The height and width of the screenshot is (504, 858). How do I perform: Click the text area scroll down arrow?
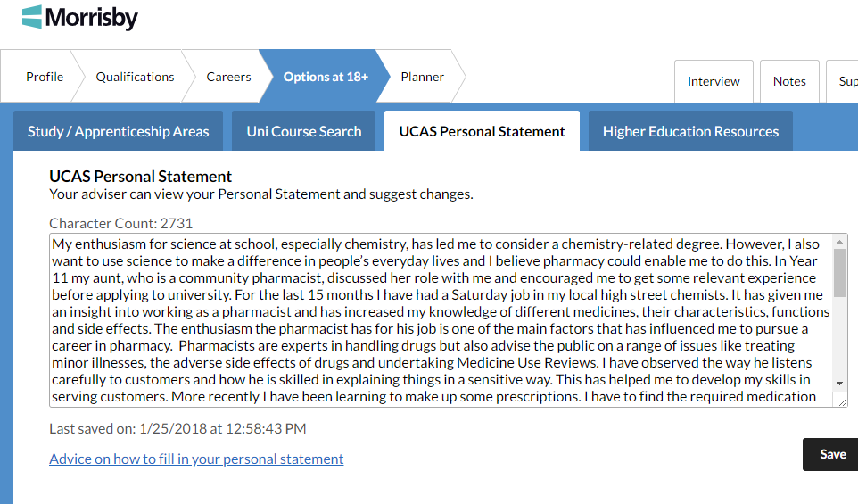click(x=839, y=382)
